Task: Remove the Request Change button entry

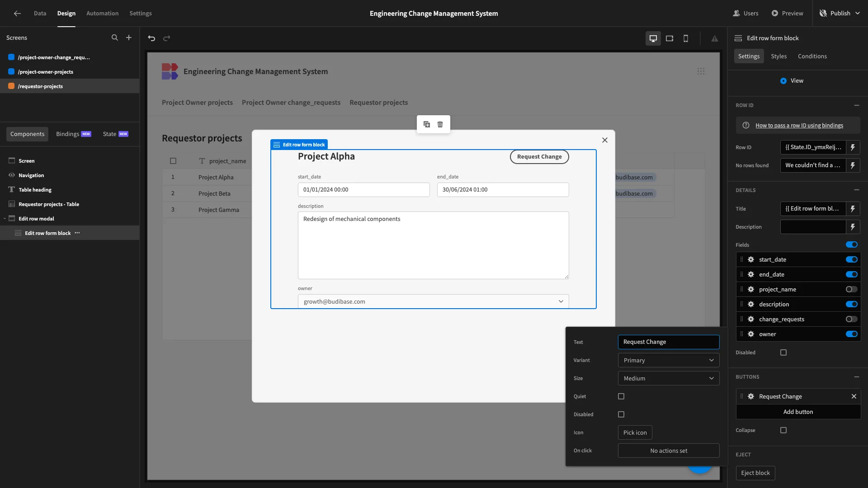Action: pos(854,396)
